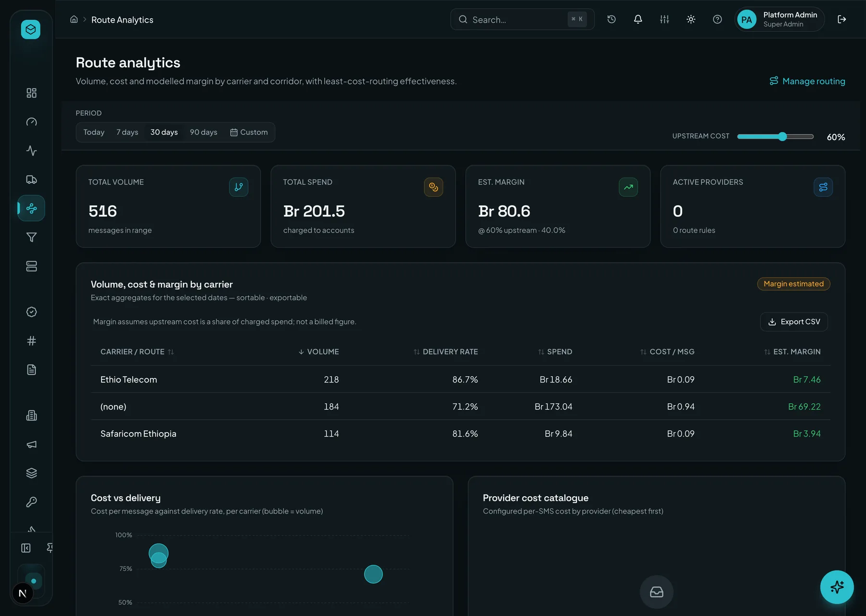Collapse the sidebar panel icon
The image size is (866, 616).
26,548
